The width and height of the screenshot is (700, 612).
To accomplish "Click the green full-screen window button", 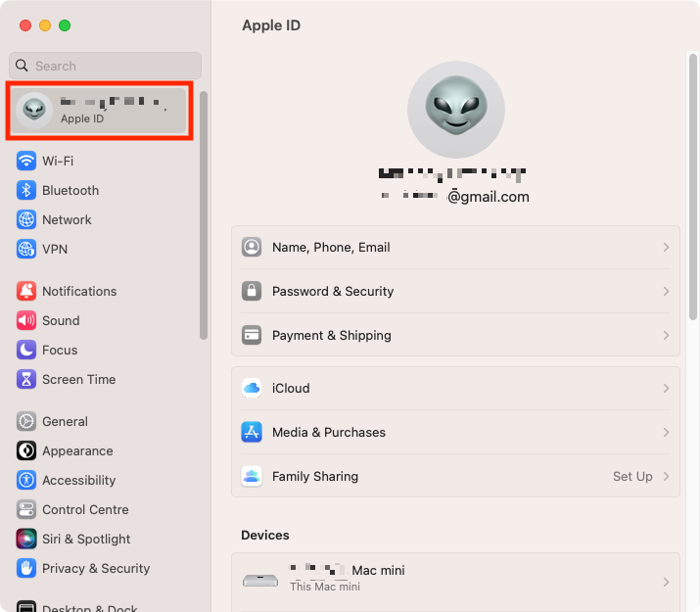I will pyautogui.click(x=65, y=25).
